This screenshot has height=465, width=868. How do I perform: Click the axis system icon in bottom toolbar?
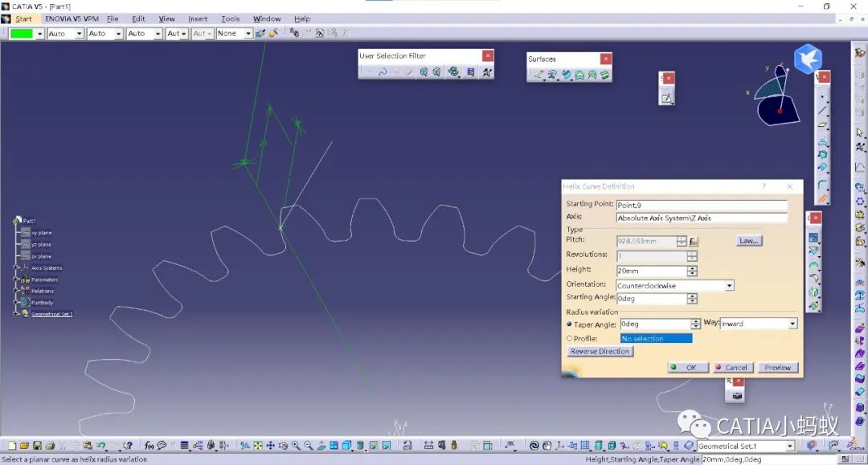559,446
